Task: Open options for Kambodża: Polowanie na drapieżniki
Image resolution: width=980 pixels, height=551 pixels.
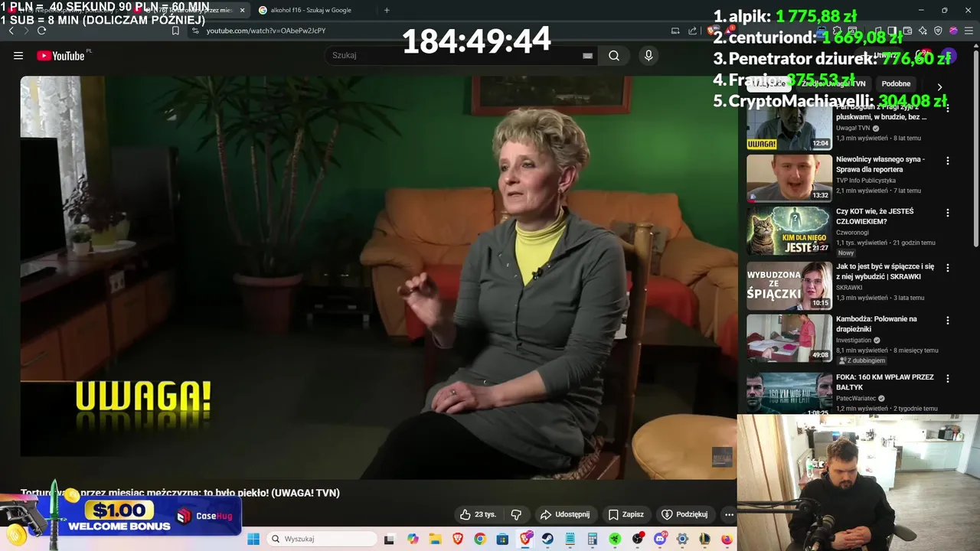Action: click(948, 320)
